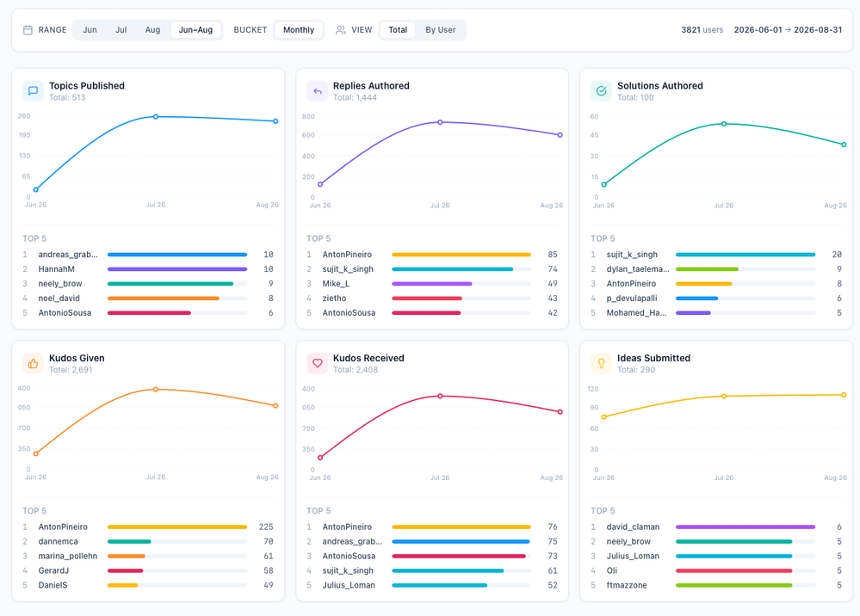860x616 pixels.
Task: Click the Aug 26 point on Topics Published chart
Action: [x=275, y=121]
